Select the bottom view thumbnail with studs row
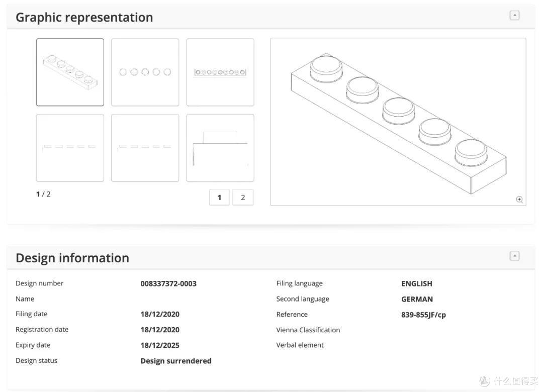This screenshot has width=543, height=392. [x=220, y=72]
